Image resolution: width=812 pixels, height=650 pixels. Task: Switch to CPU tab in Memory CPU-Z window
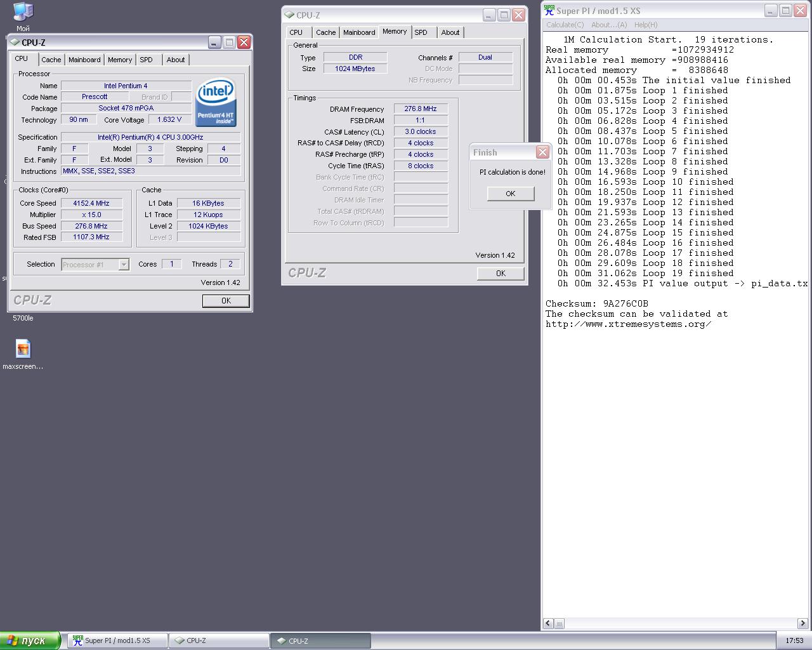point(296,32)
